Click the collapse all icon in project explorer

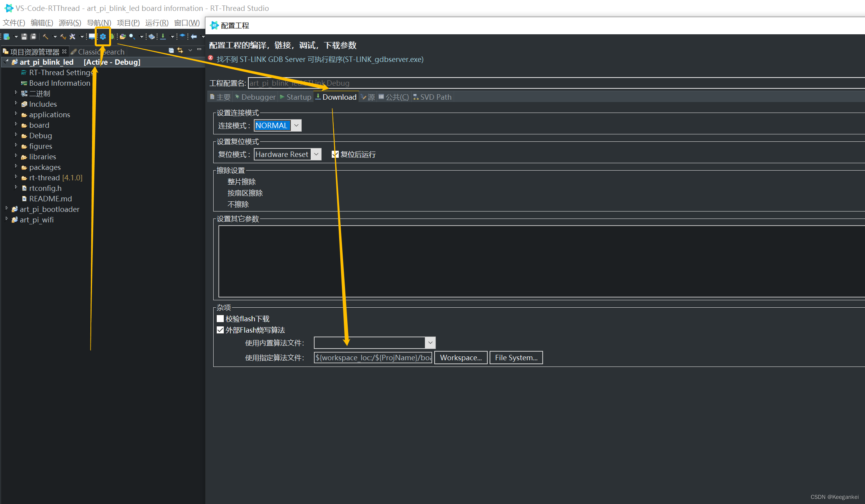[171, 51]
